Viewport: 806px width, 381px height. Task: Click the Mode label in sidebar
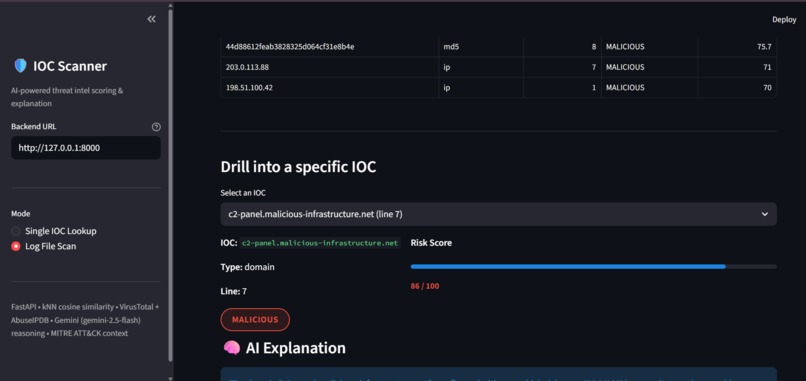click(21, 214)
